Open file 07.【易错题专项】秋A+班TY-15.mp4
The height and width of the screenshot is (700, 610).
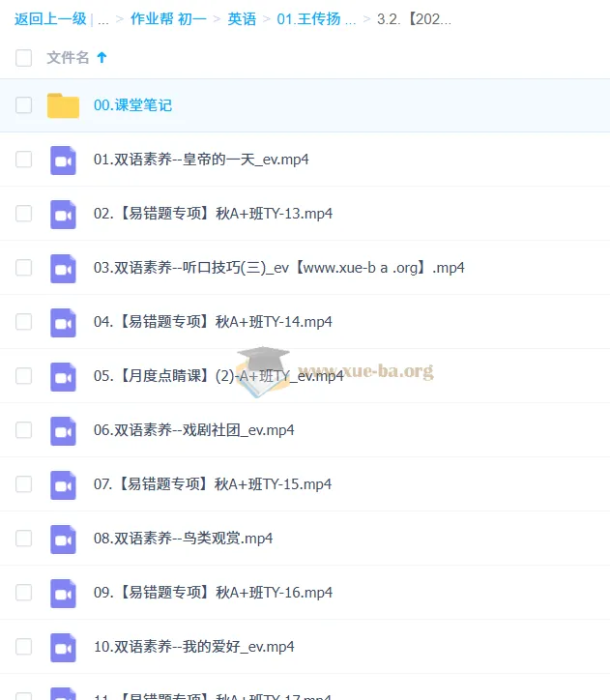pyautogui.click(x=213, y=484)
